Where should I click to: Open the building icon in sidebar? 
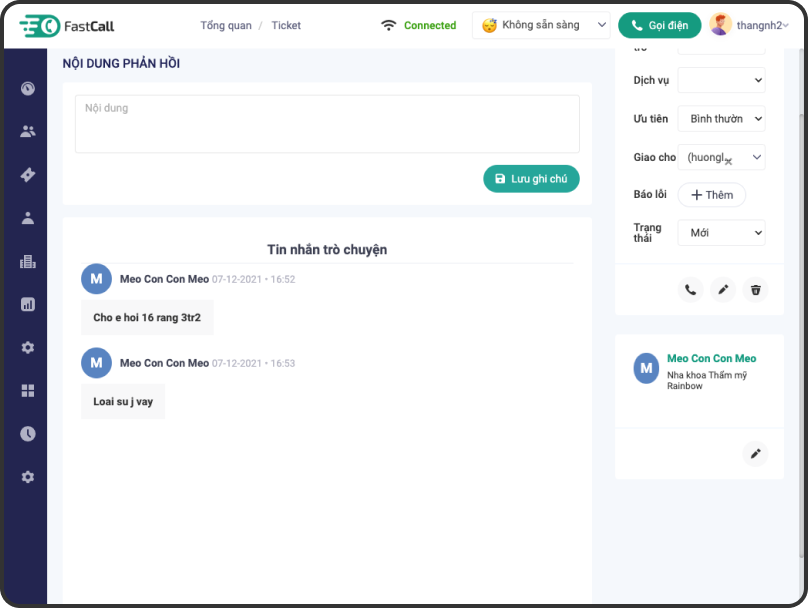pyautogui.click(x=28, y=261)
